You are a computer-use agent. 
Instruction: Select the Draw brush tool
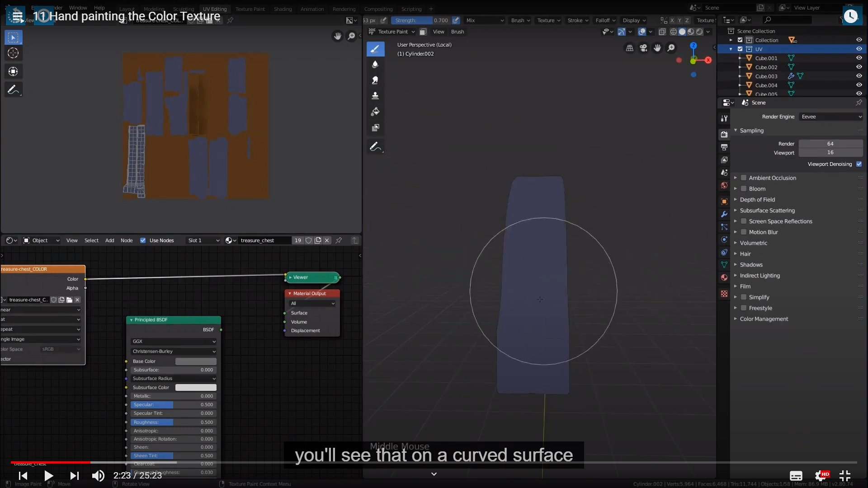(x=375, y=49)
